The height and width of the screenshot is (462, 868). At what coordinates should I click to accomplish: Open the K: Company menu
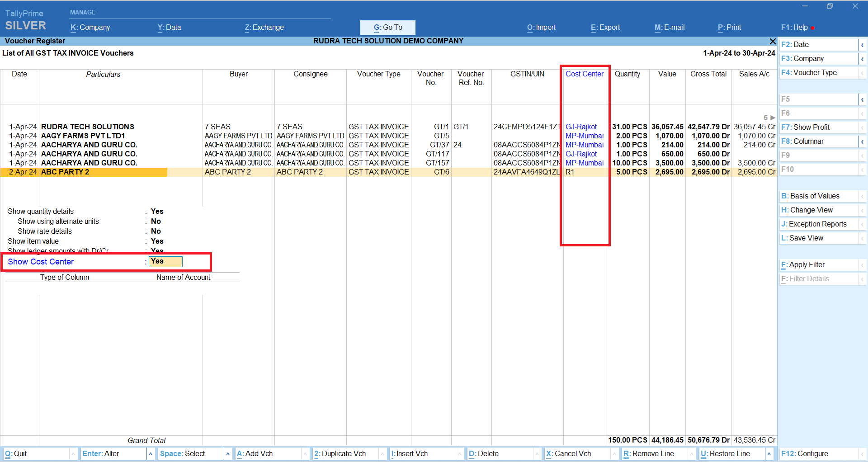(90, 28)
